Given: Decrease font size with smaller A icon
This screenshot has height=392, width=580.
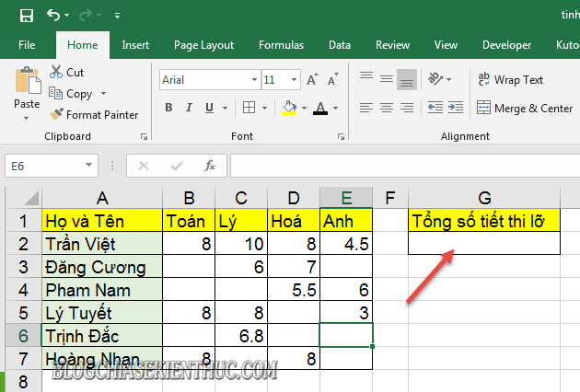Looking at the screenshot, I should pyautogui.click(x=333, y=79).
